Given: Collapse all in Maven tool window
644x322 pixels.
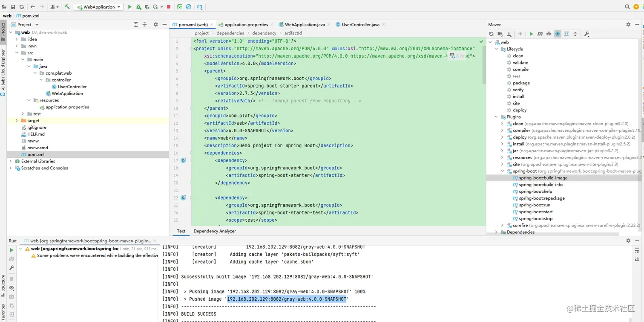Looking at the screenshot, I should [575, 34].
